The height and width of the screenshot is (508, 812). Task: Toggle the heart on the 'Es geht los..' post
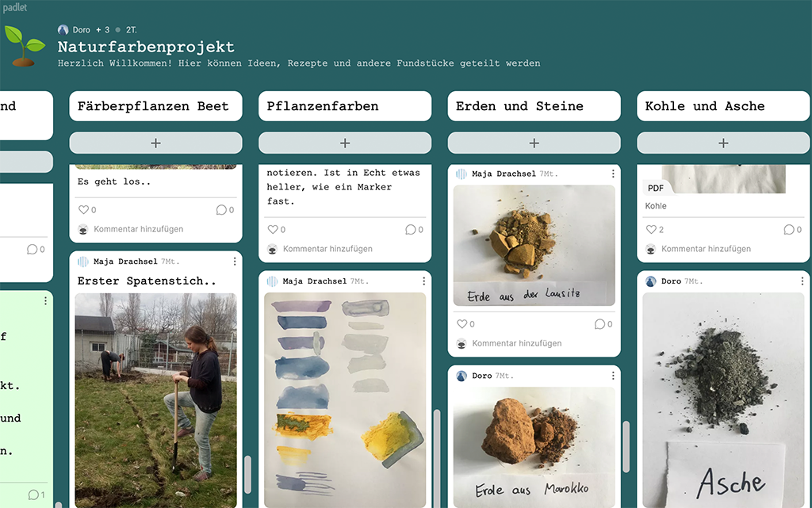(x=83, y=210)
